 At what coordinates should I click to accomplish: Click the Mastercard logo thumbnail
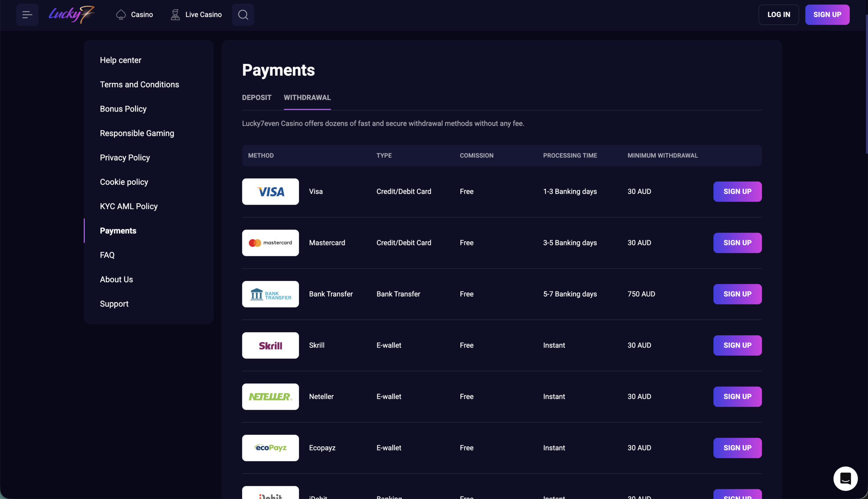[x=270, y=243]
